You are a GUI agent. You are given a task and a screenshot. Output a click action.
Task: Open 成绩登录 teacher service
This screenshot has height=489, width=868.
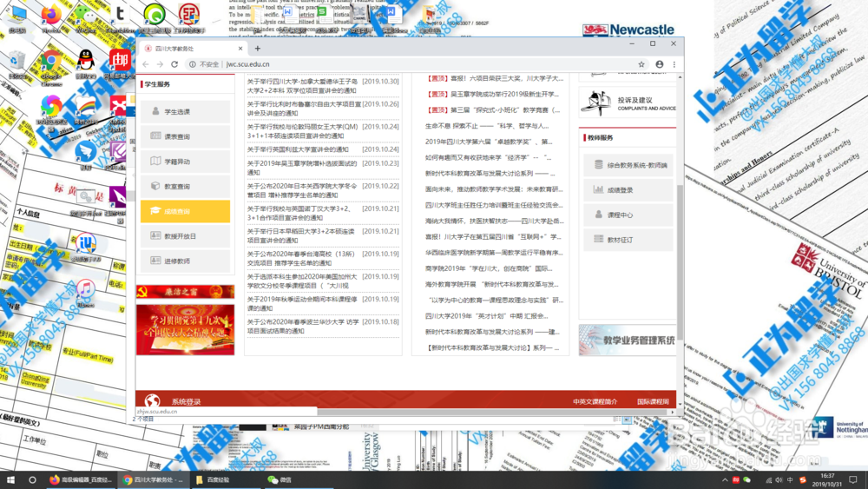[x=628, y=190]
